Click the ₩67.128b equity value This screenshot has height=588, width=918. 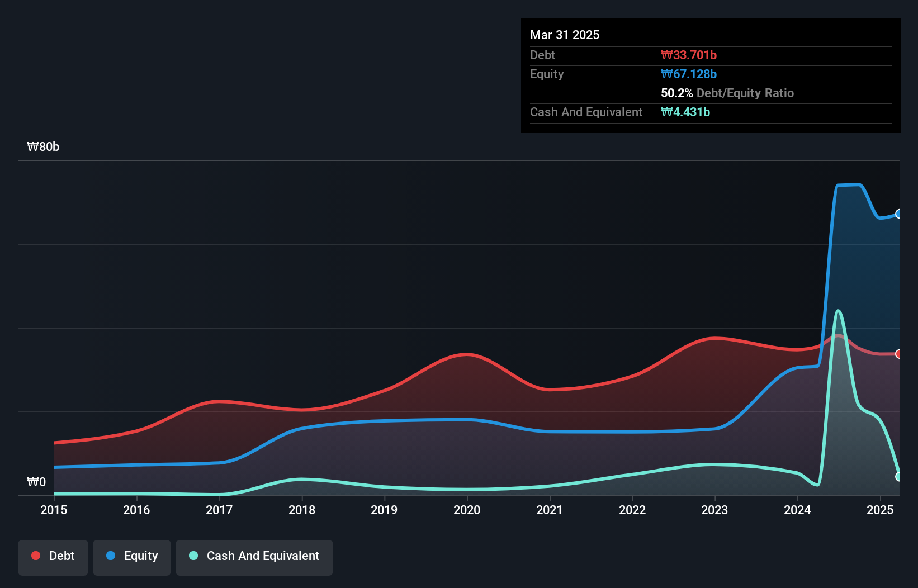689,74
